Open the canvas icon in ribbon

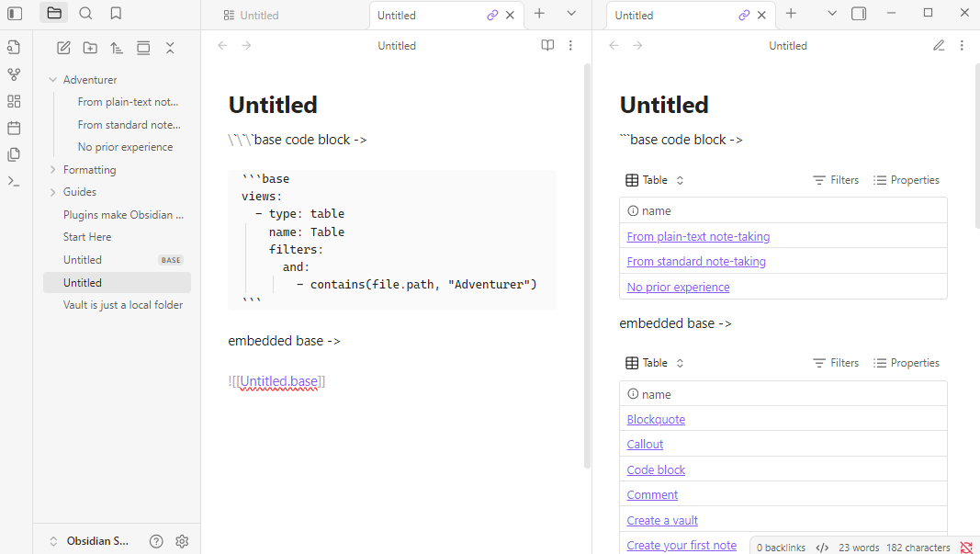point(14,101)
